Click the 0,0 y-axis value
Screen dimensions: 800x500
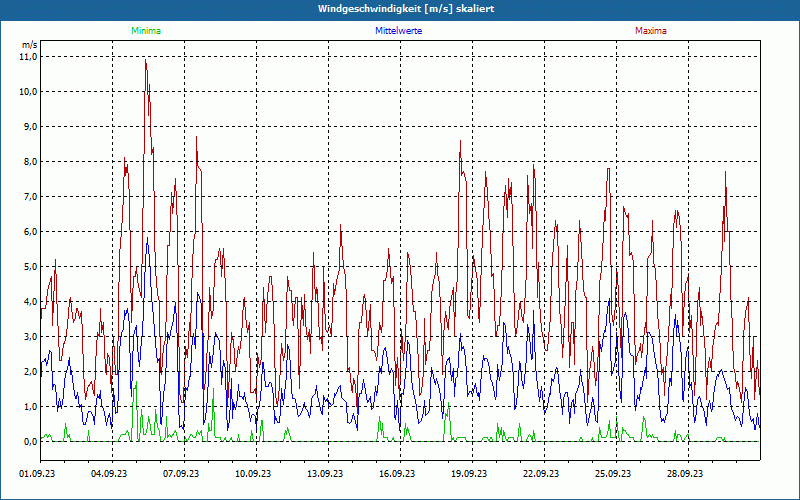[31, 441]
